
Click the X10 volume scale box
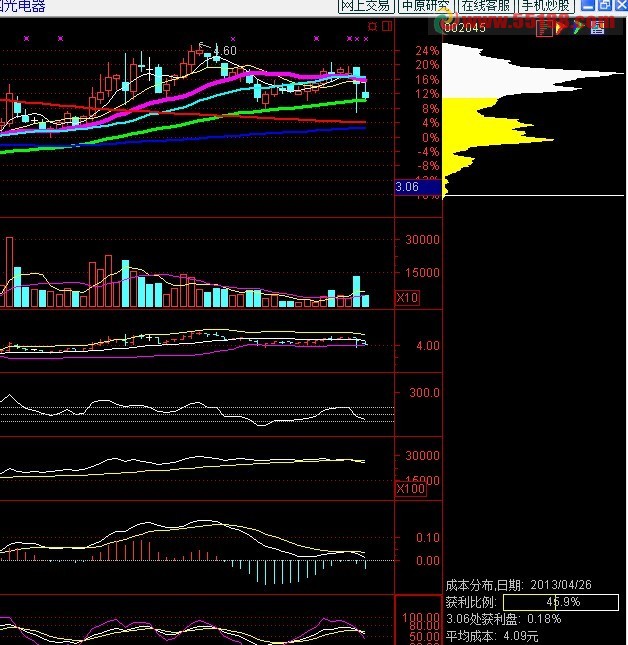(407, 297)
